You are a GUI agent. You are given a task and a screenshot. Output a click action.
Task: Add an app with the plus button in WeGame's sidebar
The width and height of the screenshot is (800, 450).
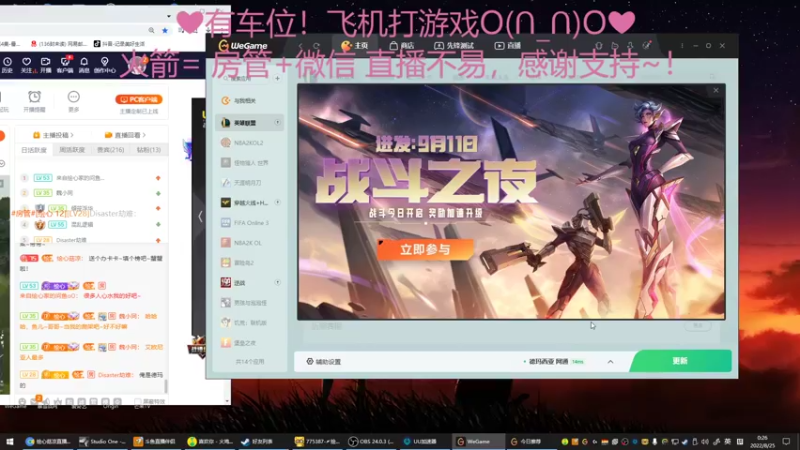(x=277, y=79)
